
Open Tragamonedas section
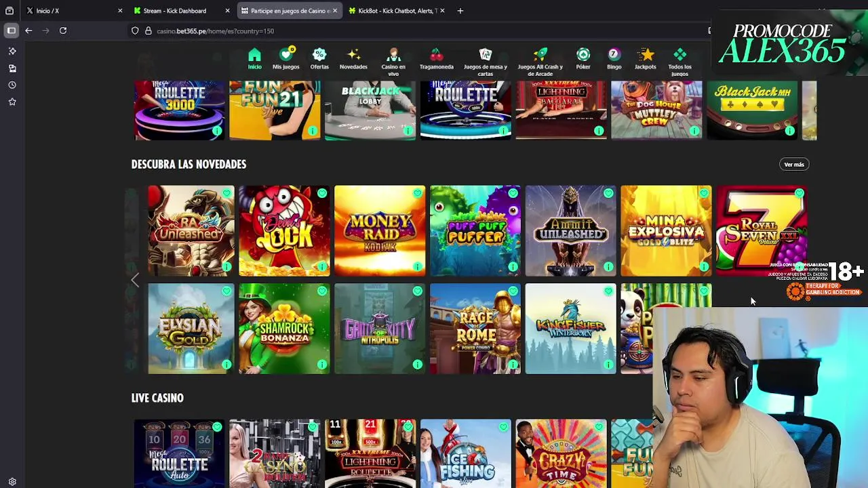click(437, 60)
